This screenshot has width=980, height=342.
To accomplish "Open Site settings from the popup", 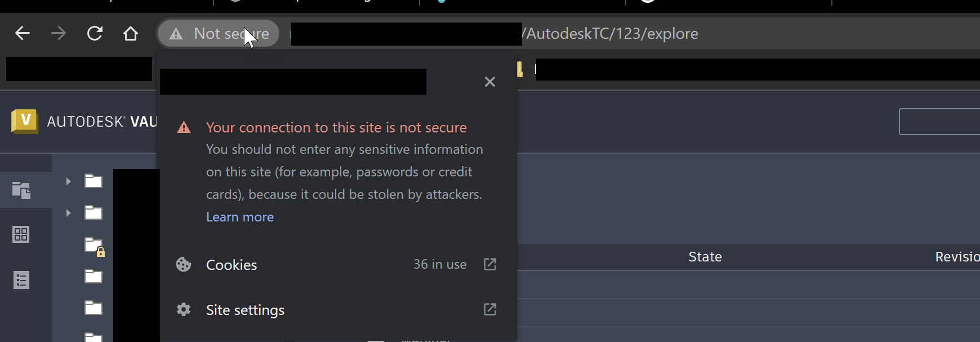I will click(244, 309).
